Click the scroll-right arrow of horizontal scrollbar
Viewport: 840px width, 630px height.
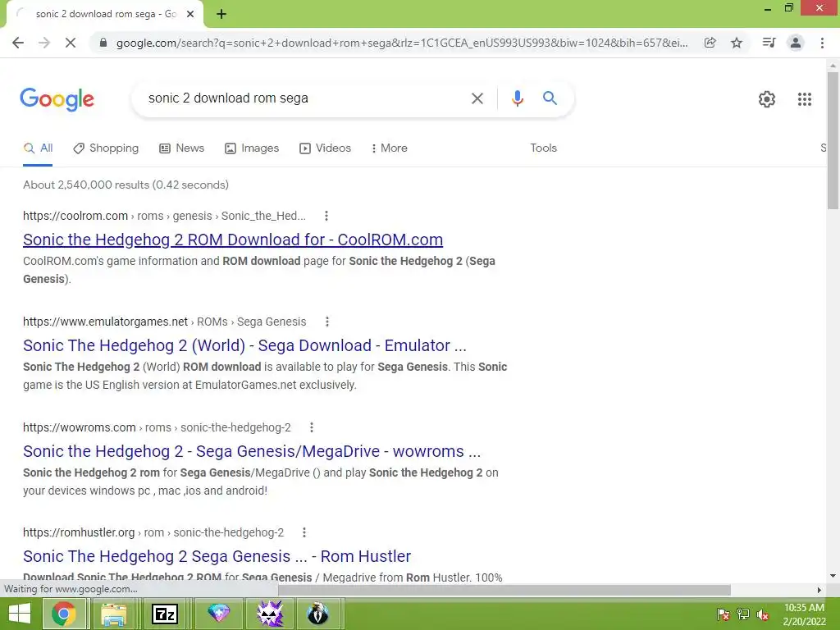(x=819, y=590)
